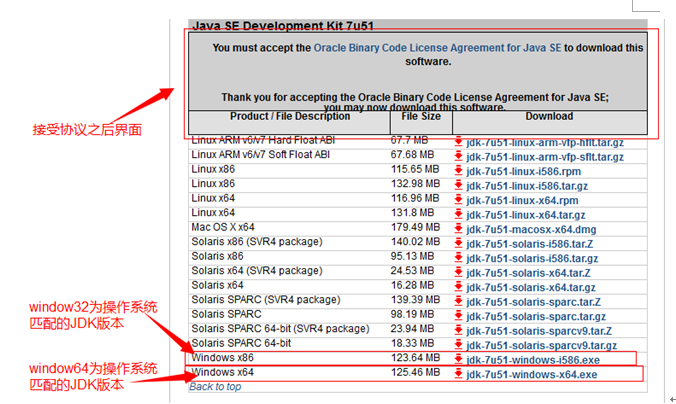Click the 16.28 MB file size cell
The width and height of the screenshot is (676, 404).
(412, 285)
